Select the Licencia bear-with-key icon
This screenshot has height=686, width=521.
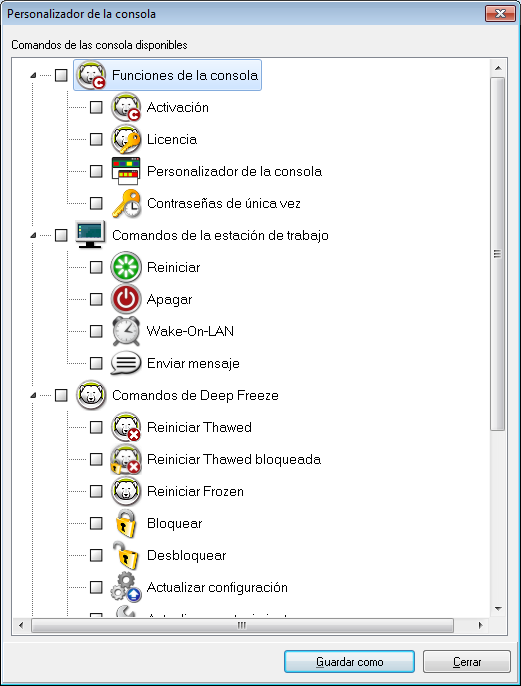pos(126,139)
